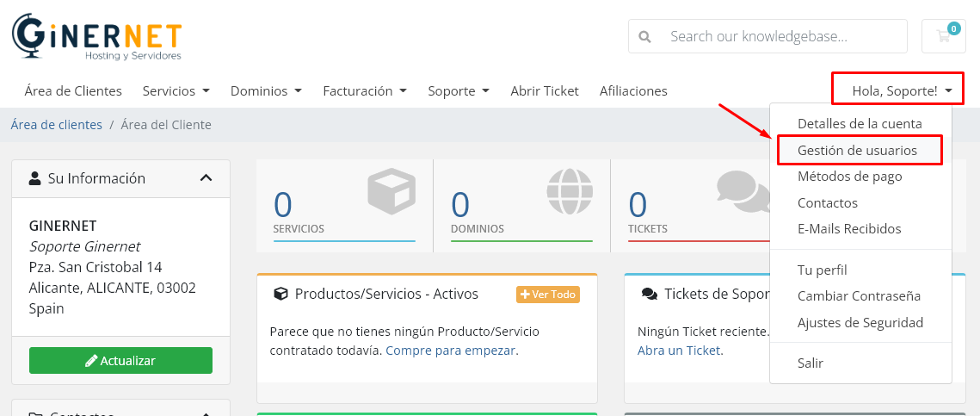Open the Facturación dropdown
This screenshot has width=980, height=416.
click(x=364, y=90)
